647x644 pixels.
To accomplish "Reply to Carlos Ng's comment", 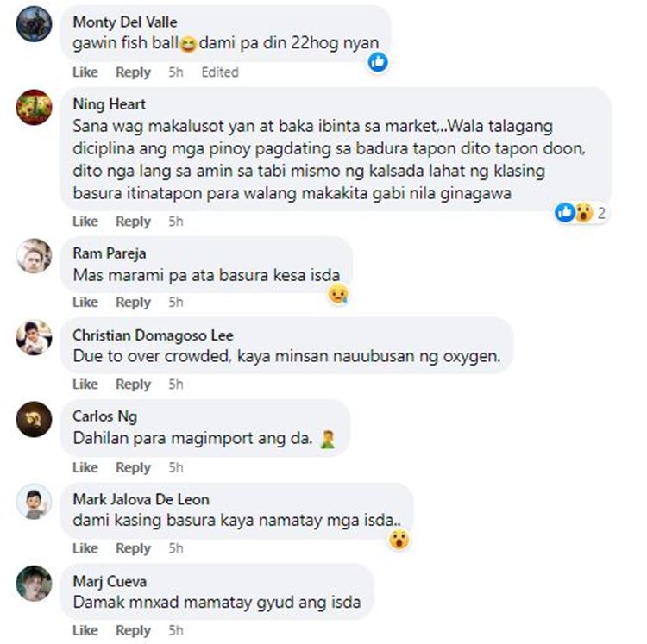I will (133, 467).
